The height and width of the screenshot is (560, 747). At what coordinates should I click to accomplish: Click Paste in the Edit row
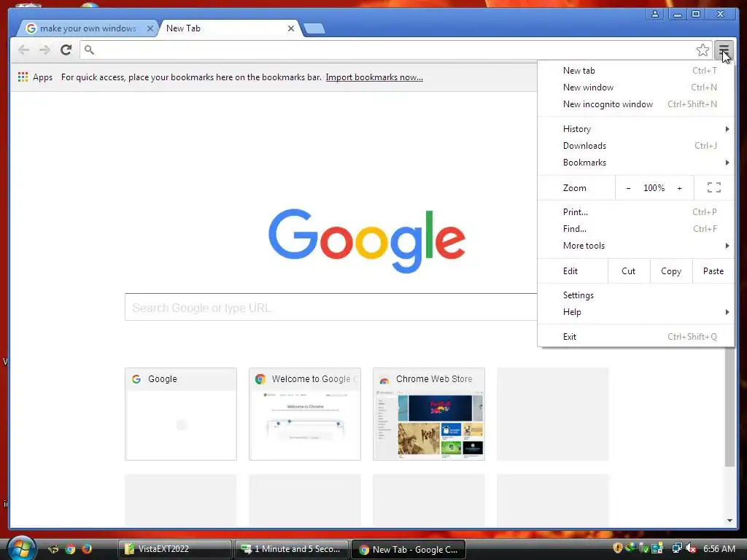coord(713,271)
